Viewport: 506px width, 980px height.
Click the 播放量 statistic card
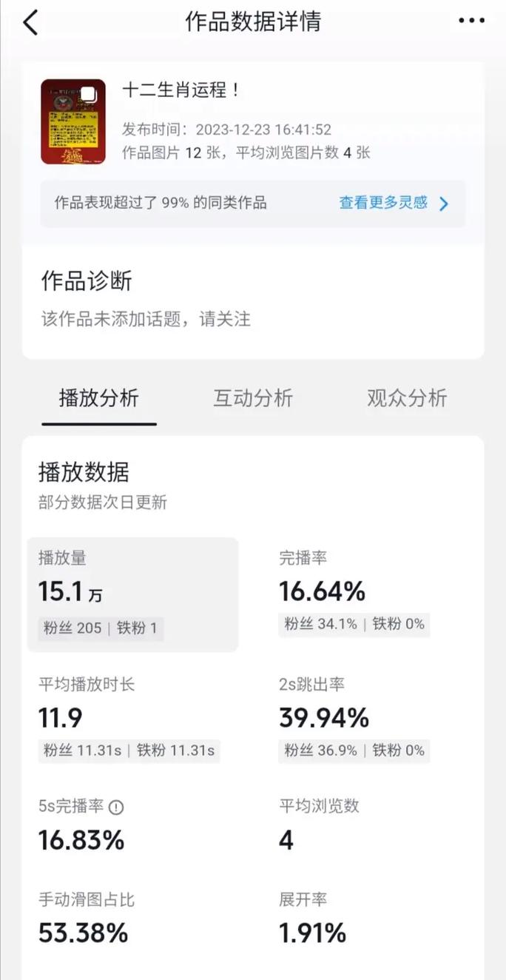(x=133, y=592)
